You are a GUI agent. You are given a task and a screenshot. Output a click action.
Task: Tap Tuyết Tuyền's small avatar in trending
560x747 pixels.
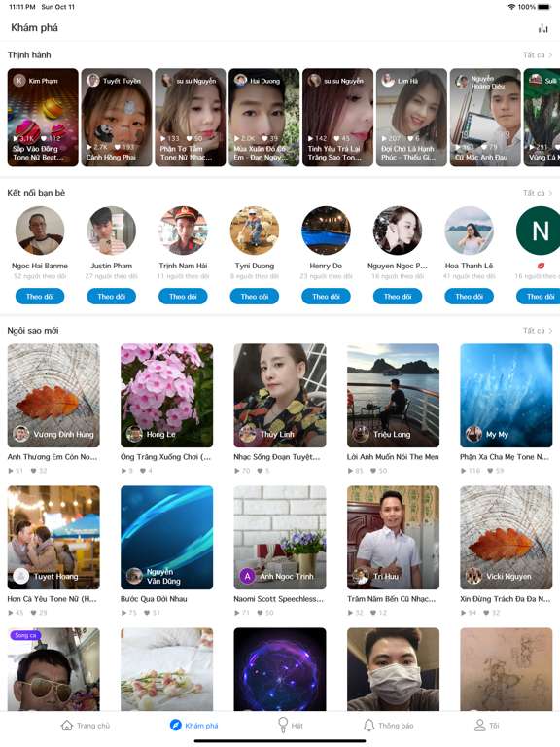93,81
